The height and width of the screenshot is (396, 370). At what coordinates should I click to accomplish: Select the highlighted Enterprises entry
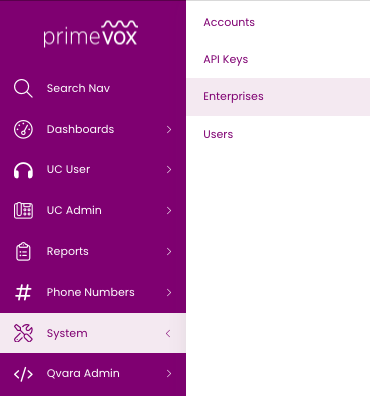(279, 97)
